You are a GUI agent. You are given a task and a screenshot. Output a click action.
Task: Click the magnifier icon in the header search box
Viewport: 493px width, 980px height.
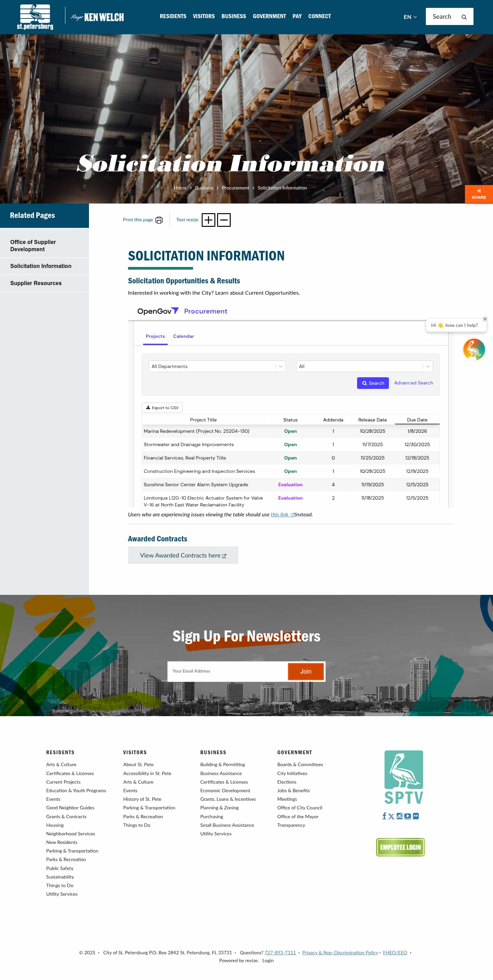464,17
